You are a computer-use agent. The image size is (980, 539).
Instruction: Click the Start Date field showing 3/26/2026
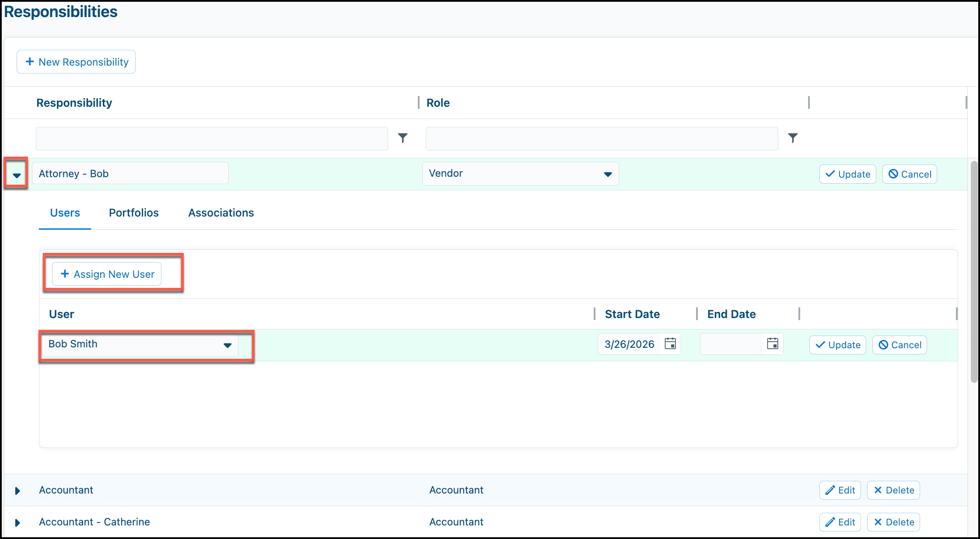(629, 344)
